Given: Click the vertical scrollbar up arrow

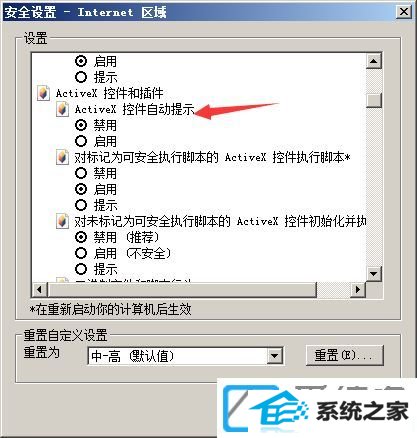Looking at the screenshot, I should point(374,61).
